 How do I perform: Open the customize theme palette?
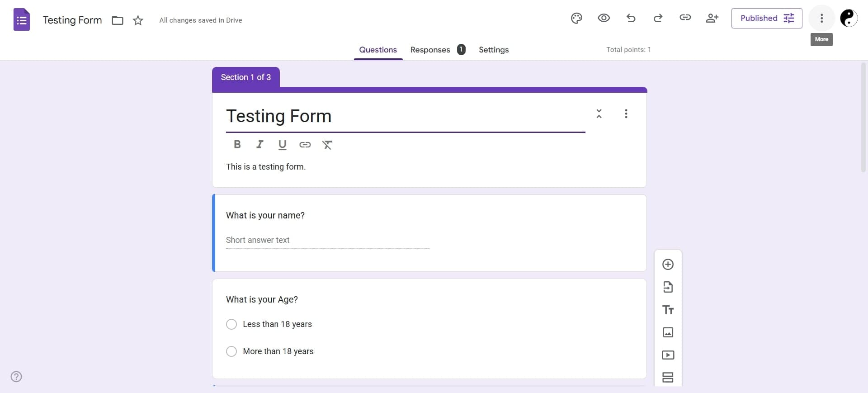click(576, 18)
